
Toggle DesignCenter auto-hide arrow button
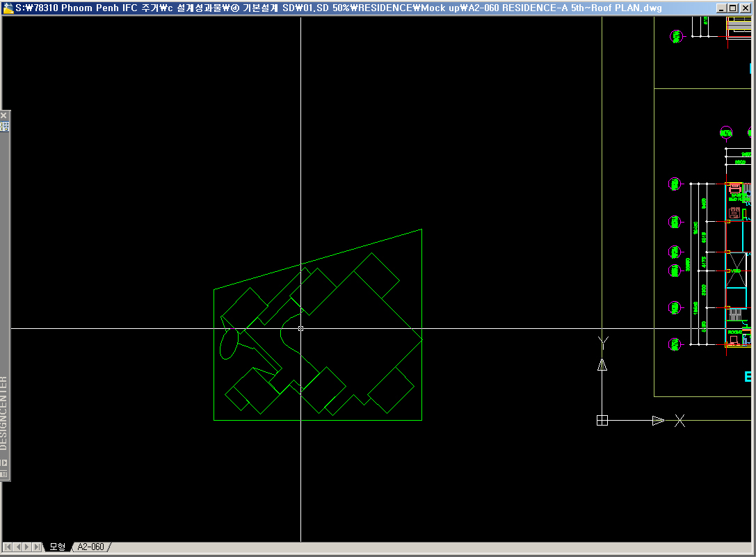click(4, 462)
